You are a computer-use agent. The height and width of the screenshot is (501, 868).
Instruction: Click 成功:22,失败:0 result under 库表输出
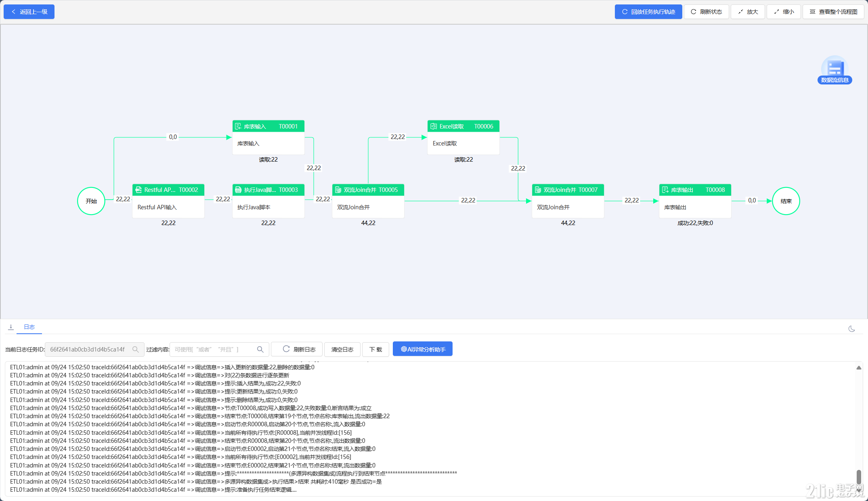[695, 223]
